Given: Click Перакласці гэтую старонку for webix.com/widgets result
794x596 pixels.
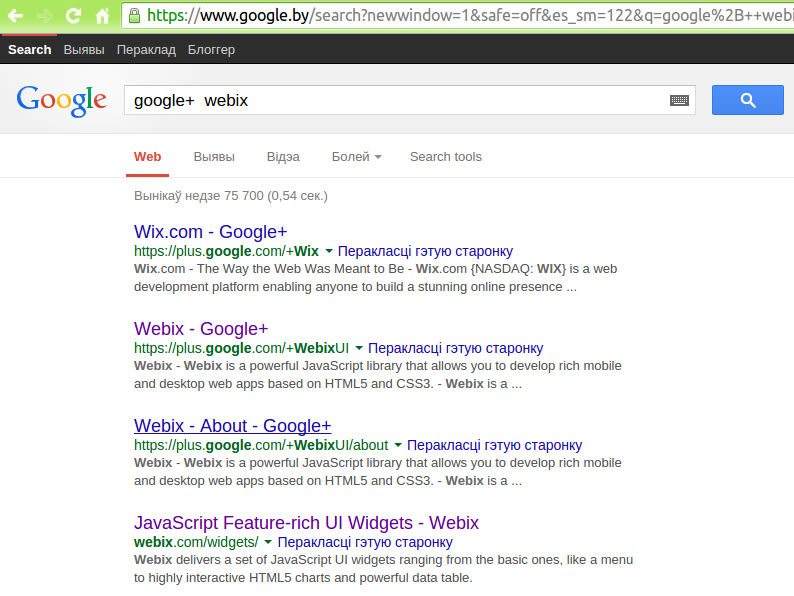Looking at the screenshot, I should pos(365,542).
